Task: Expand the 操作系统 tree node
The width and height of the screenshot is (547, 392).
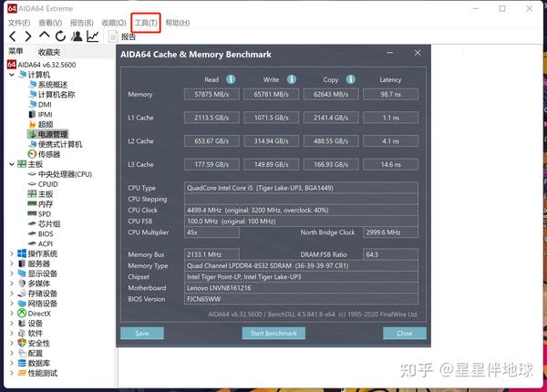Action: tap(12, 253)
